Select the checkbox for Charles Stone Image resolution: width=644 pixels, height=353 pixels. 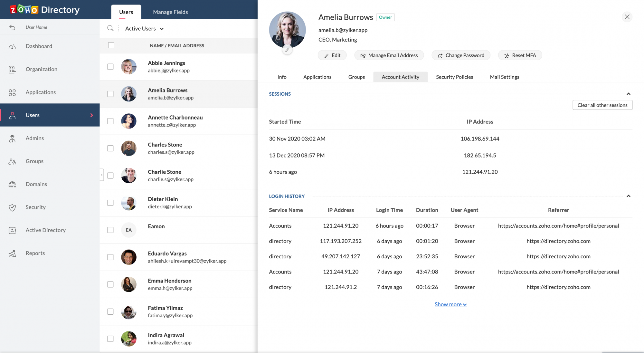pos(110,148)
